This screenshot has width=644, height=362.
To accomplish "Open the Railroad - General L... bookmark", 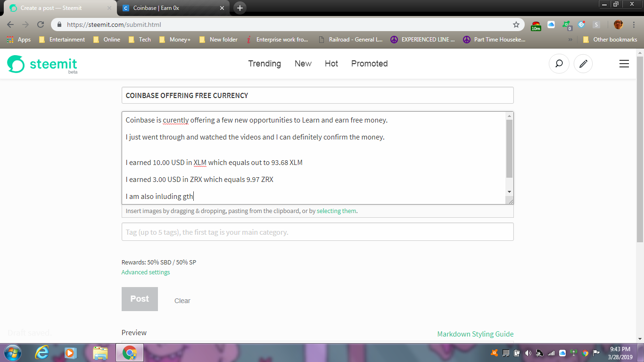I will (351, 40).
